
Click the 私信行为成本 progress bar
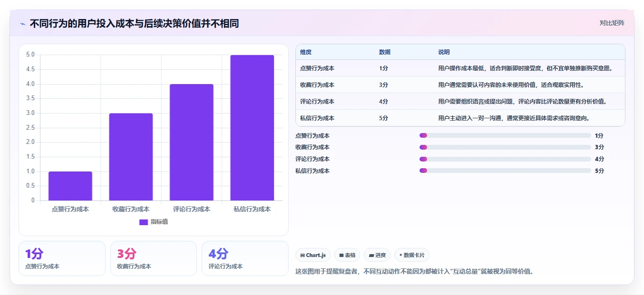coord(505,171)
